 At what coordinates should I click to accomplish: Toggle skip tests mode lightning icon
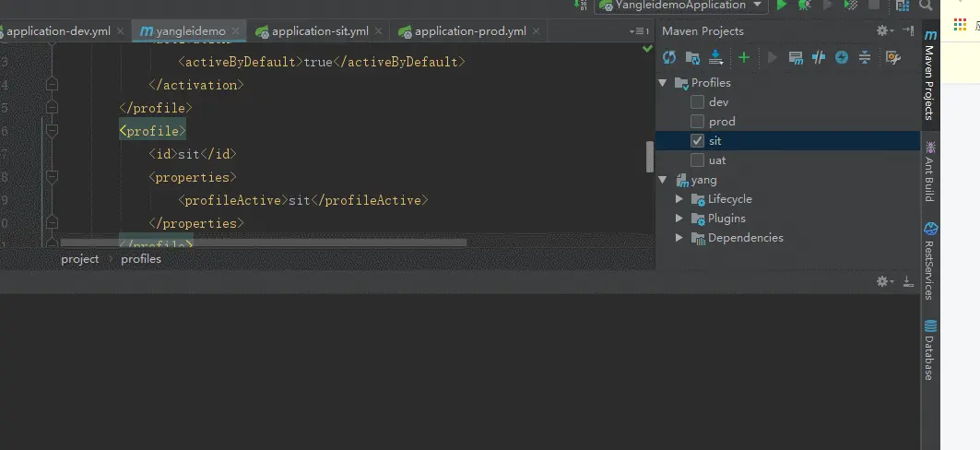(842, 57)
